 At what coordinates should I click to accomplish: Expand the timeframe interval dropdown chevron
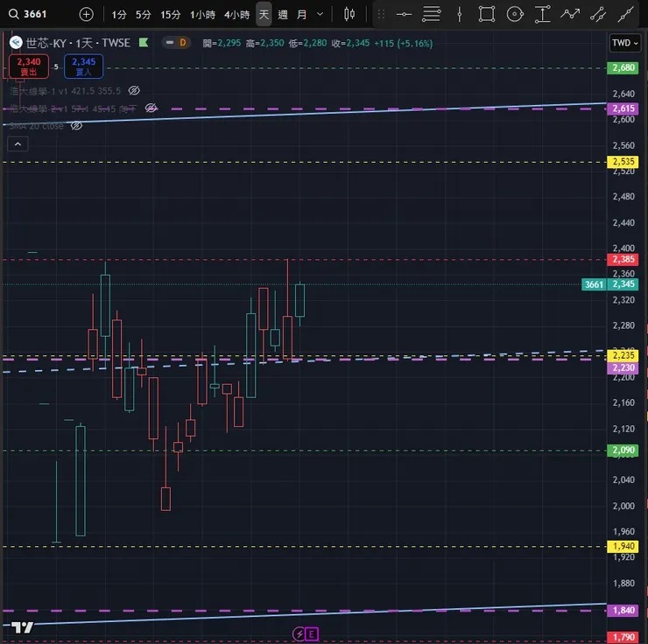click(x=320, y=15)
